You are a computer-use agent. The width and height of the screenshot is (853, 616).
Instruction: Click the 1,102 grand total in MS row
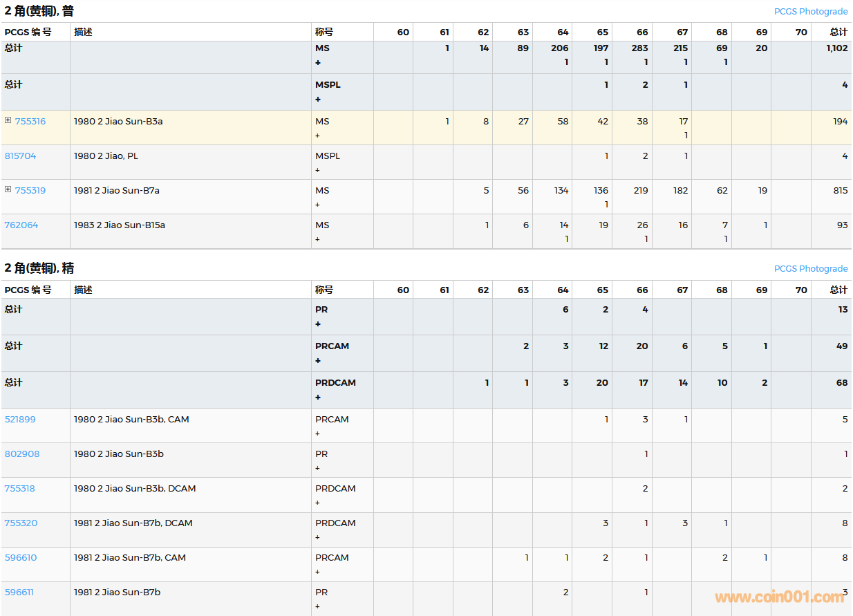(836, 48)
